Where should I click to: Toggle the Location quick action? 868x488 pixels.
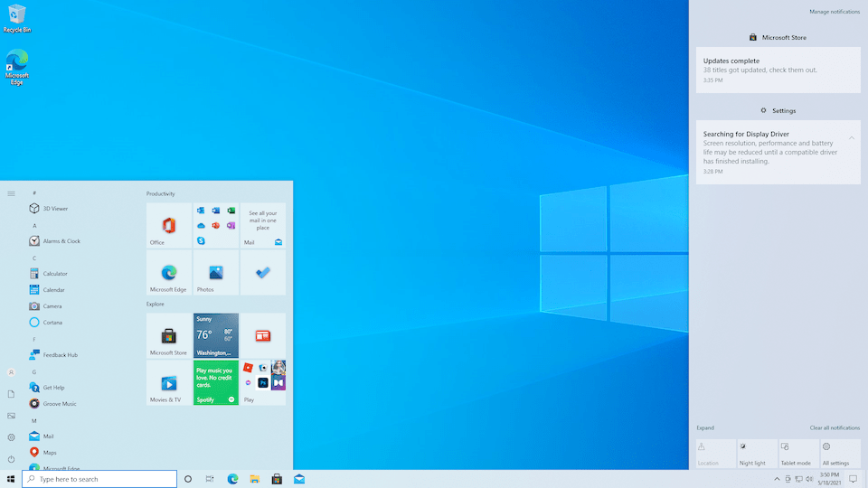[716, 454]
